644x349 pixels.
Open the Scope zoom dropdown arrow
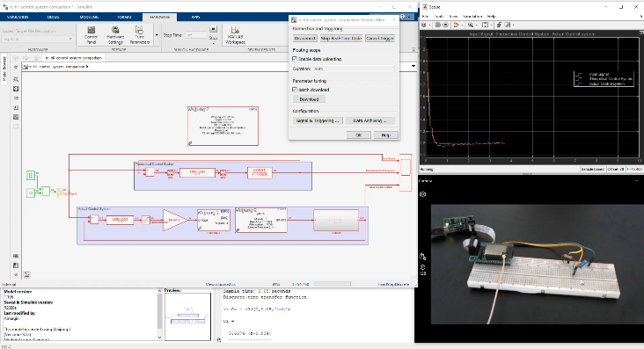[477, 25]
